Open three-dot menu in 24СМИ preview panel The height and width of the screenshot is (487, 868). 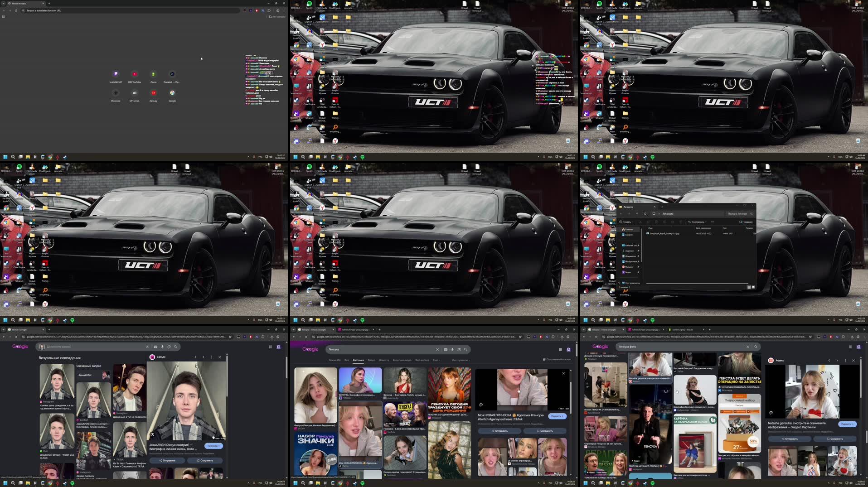(x=211, y=357)
